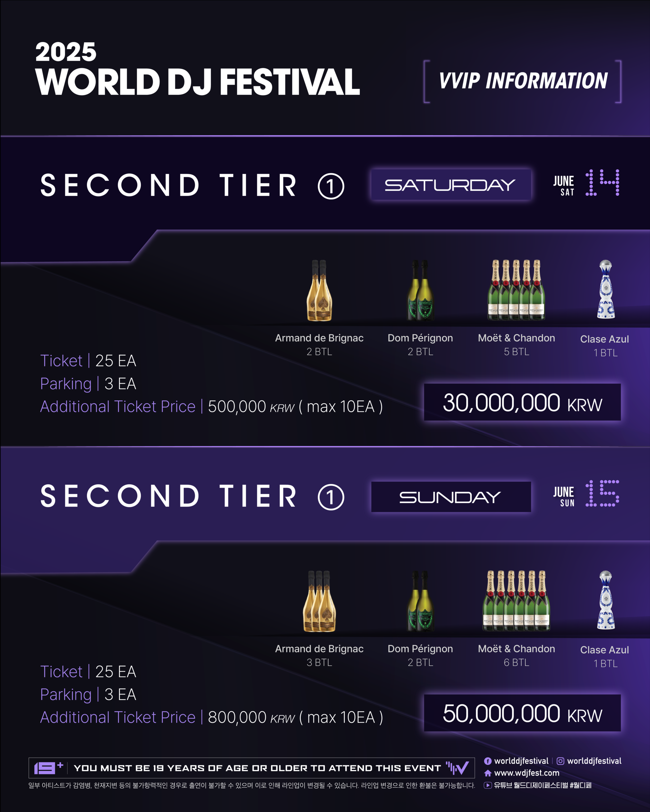Click the Sunday Dom Pérignon bottles image

tap(420, 601)
